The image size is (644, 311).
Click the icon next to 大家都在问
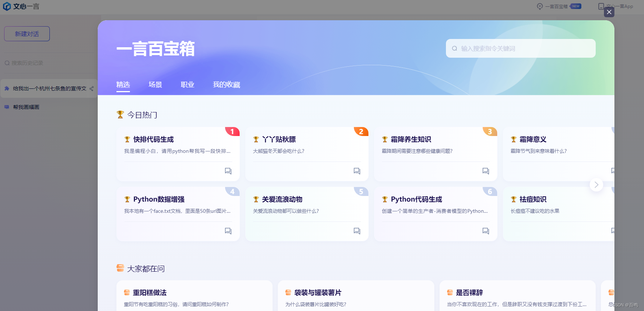pos(120,268)
